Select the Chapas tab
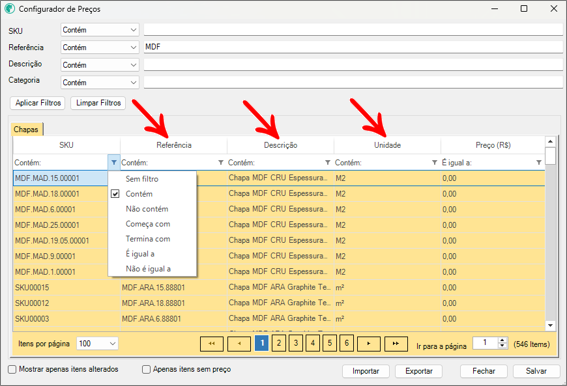 click(x=26, y=129)
